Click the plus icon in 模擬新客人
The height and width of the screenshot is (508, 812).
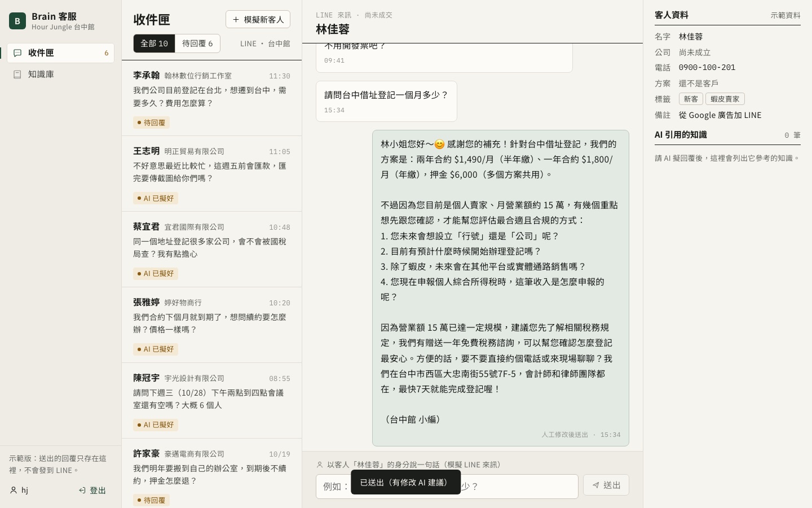pyautogui.click(x=236, y=20)
